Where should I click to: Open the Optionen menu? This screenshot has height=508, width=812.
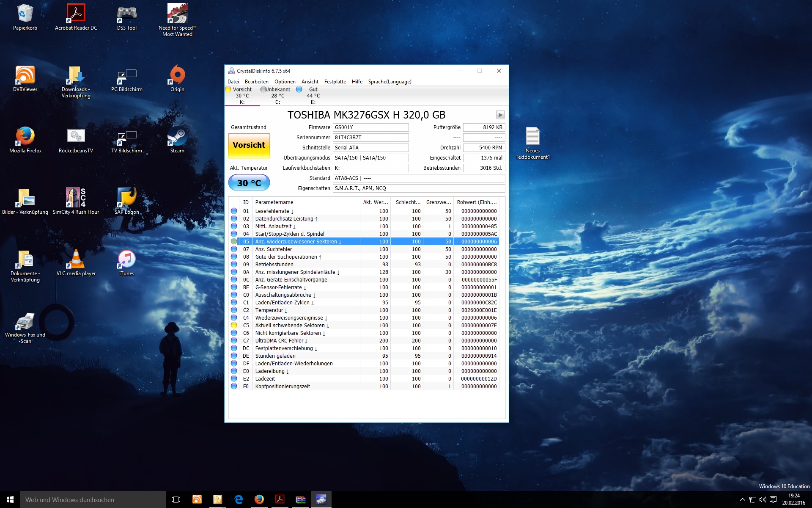click(x=285, y=82)
